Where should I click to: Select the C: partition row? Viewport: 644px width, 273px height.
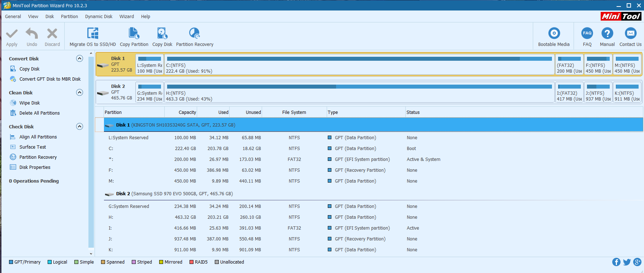(373, 149)
